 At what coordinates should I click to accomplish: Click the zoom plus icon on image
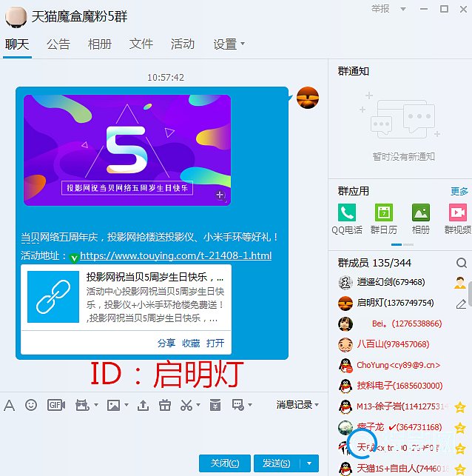(x=220, y=195)
